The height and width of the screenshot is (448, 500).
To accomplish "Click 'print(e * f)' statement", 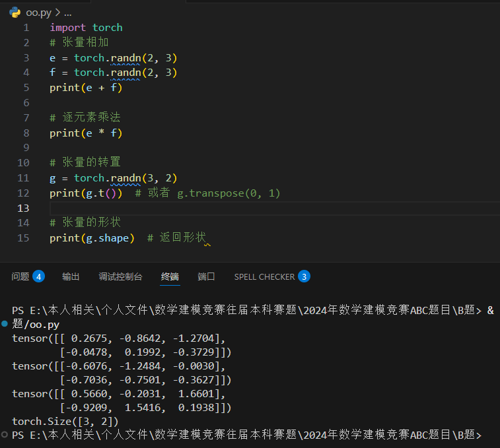I will coord(86,133).
